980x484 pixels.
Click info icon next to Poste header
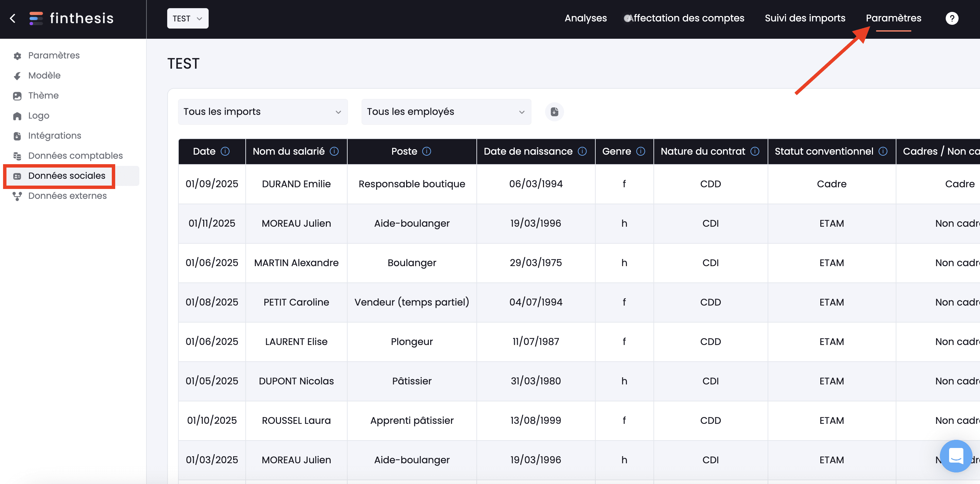pos(426,152)
